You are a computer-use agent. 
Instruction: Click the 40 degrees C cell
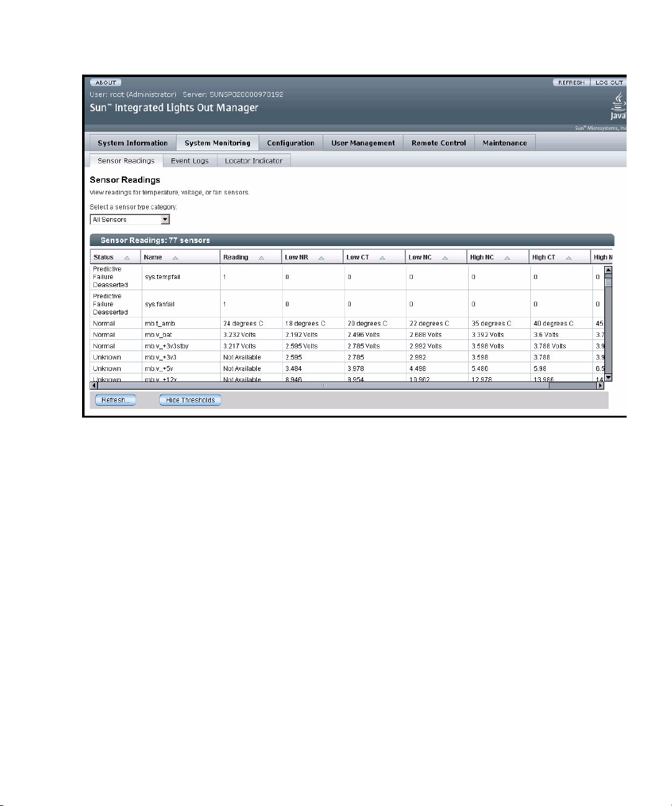tap(554, 324)
